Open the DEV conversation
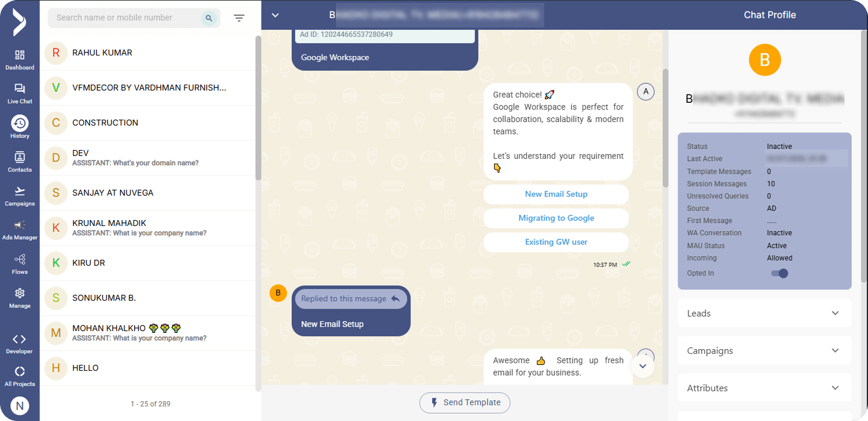The height and width of the screenshot is (421, 868). pos(148,158)
